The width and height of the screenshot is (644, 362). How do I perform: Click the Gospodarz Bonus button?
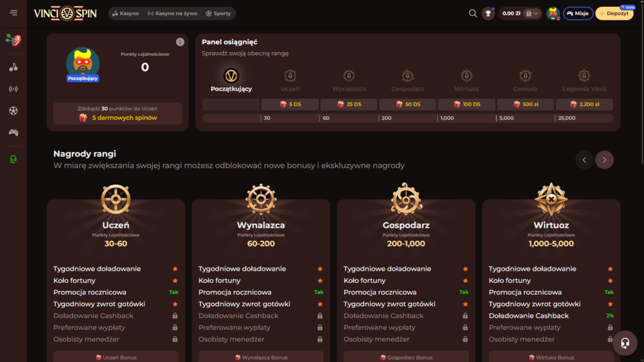[406, 357]
